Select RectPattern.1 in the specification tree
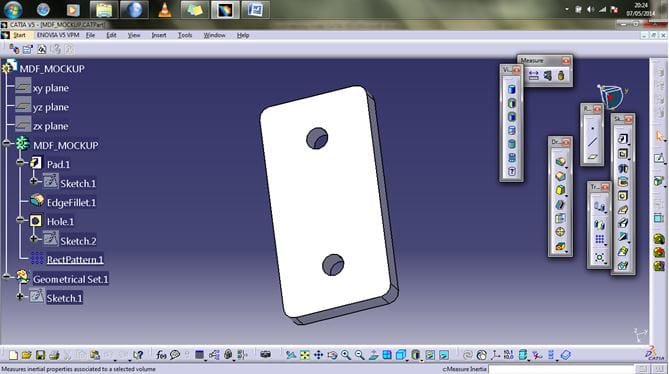 click(75, 260)
